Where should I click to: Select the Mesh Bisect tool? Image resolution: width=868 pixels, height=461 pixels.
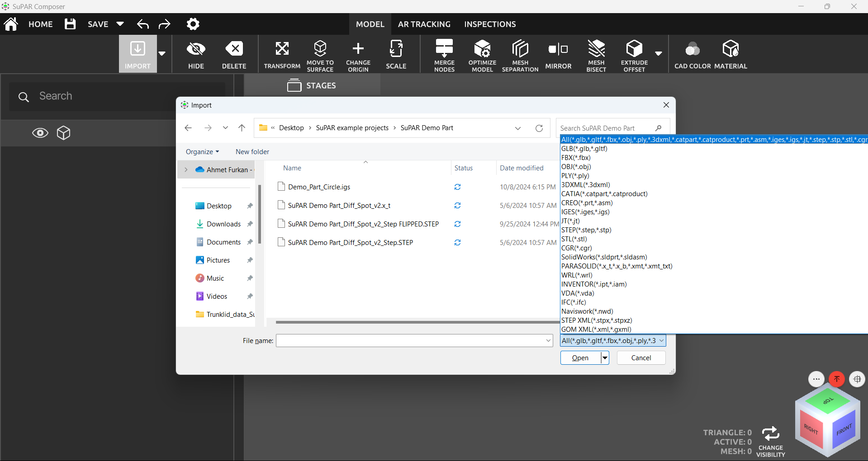[597, 55]
